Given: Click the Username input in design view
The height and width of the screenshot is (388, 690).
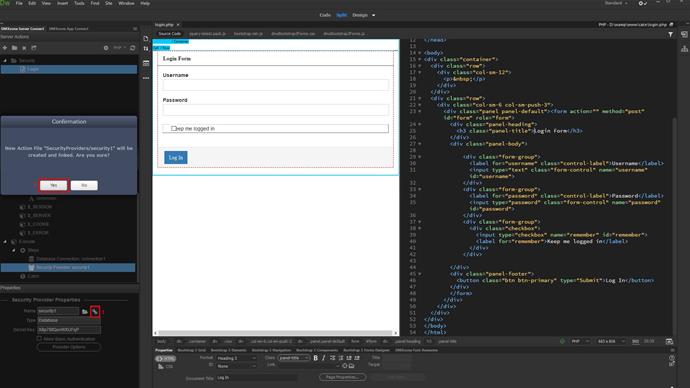Looking at the screenshot, I should [x=275, y=85].
